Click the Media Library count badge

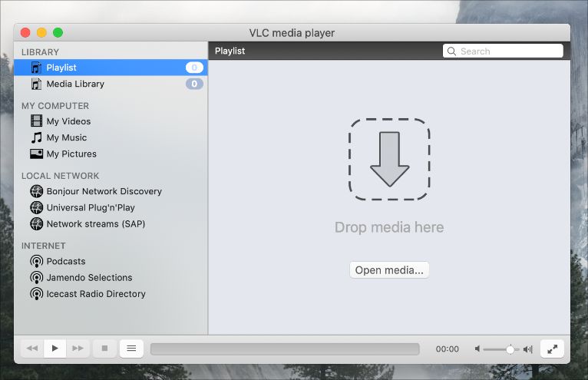click(194, 84)
